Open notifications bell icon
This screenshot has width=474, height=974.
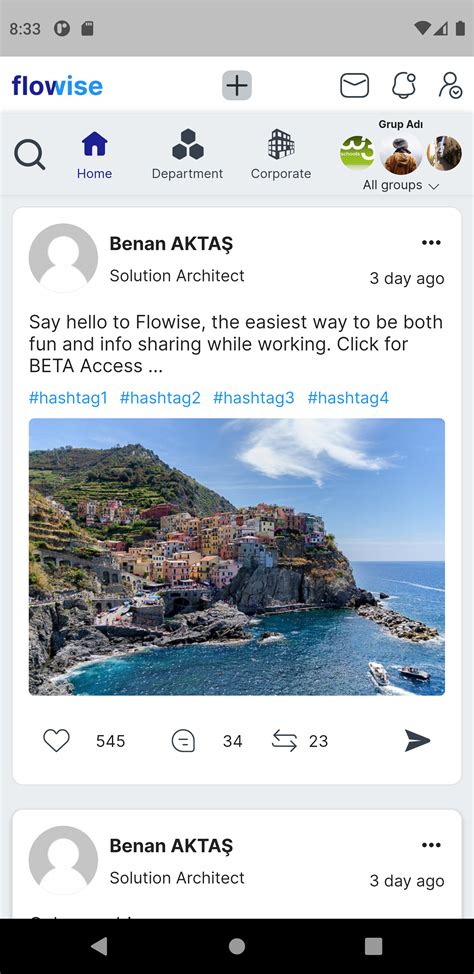404,85
